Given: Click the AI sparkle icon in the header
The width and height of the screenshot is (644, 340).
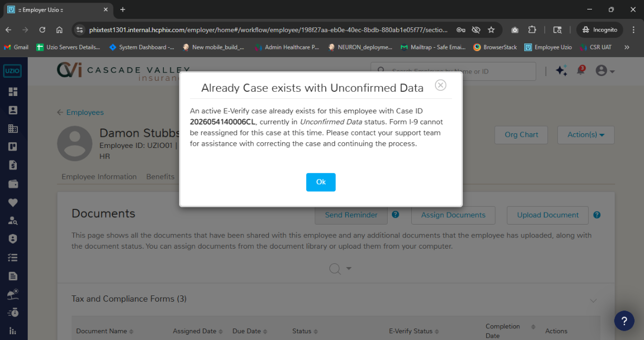Looking at the screenshot, I should [x=561, y=71].
